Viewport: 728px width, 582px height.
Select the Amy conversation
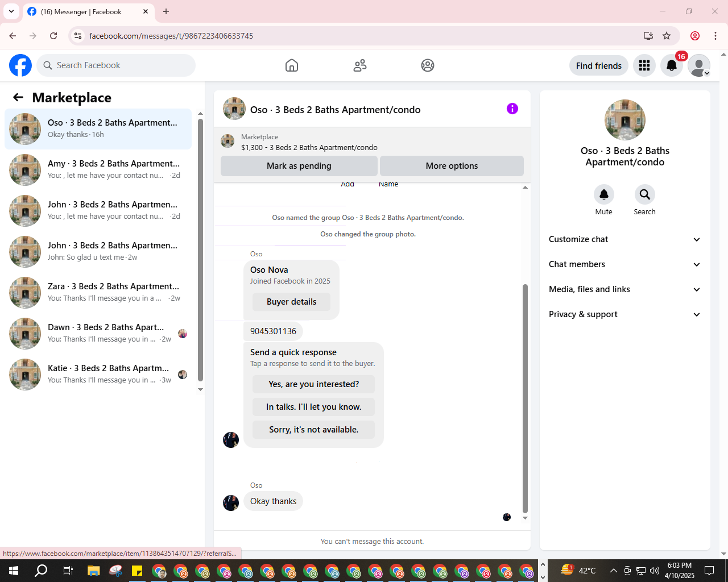tap(98, 170)
